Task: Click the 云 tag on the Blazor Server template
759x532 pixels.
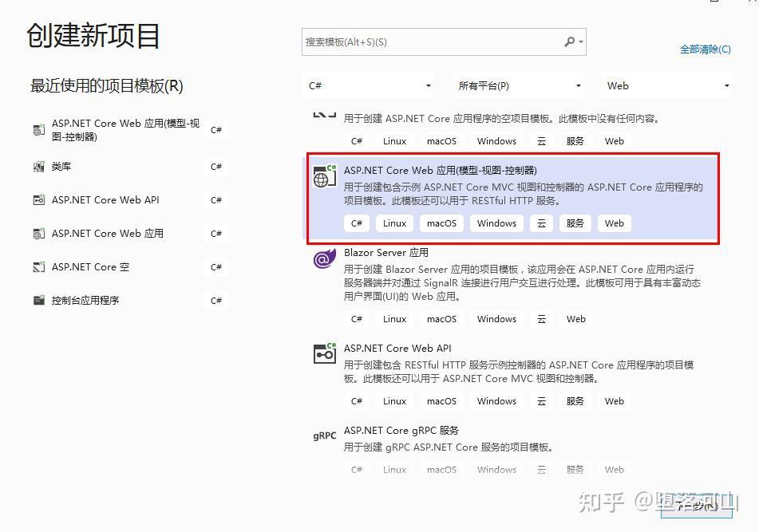Action: tap(541, 319)
